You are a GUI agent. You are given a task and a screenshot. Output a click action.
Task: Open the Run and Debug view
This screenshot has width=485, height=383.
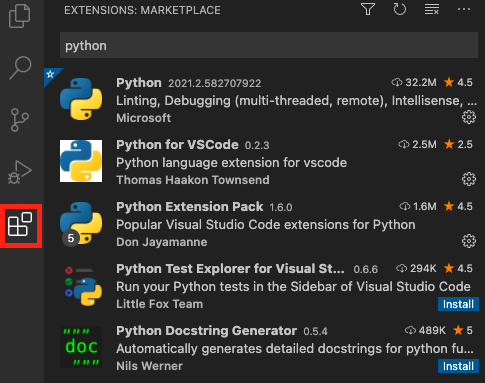tap(20, 172)
